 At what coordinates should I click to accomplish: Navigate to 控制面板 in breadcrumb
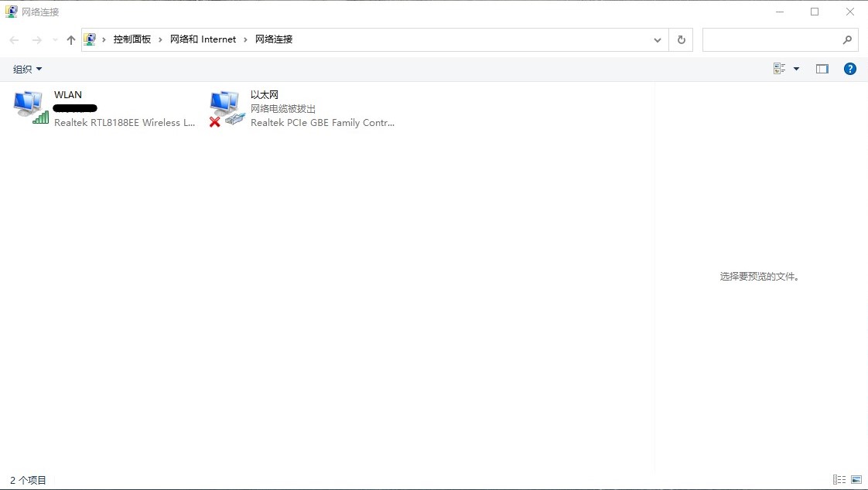tap(132, 39)
